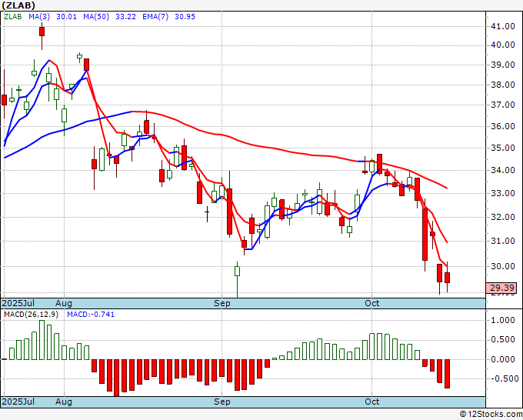This screenshot has height=420, width=523.
Task: Click the MACD(26,12,9) panel label
Action: 31,315
